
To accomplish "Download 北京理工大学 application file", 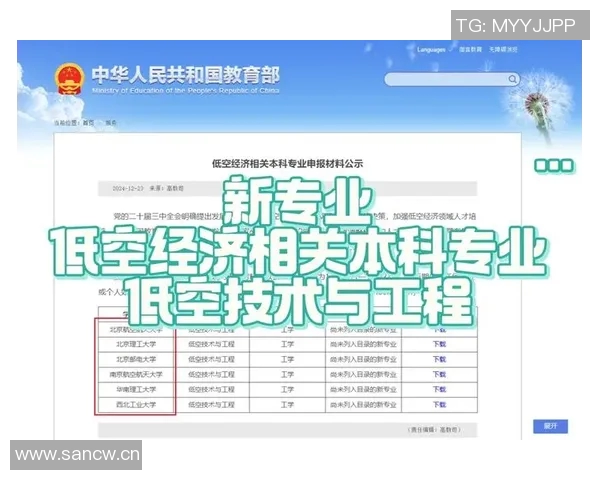I will pos(439,344).
